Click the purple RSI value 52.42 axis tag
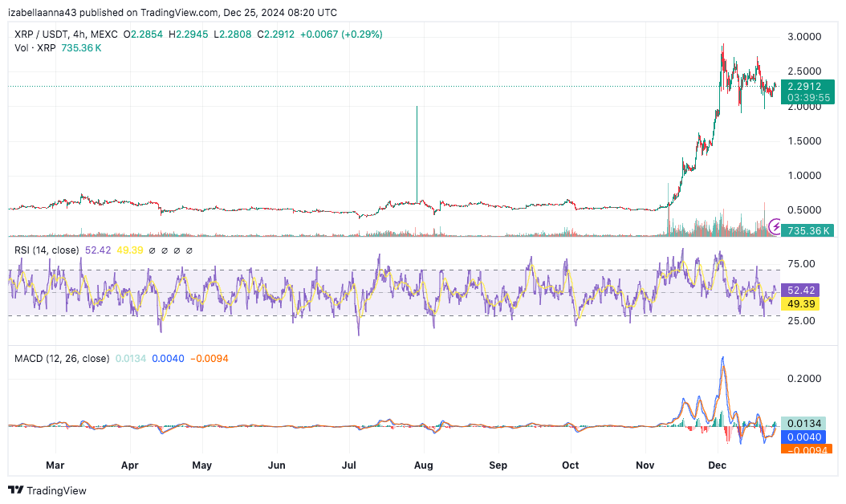This screenshot has height=504, width=846. pyautogui.click(x=803, y=291)
